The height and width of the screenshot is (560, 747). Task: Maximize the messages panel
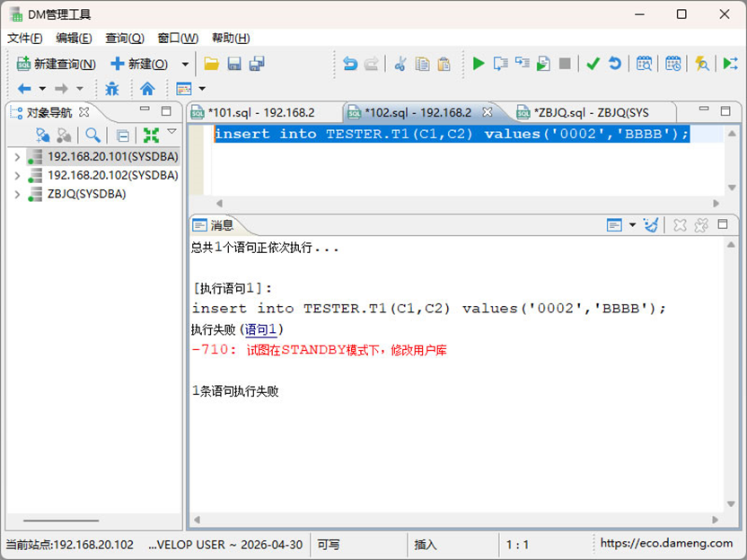(723, 224)
